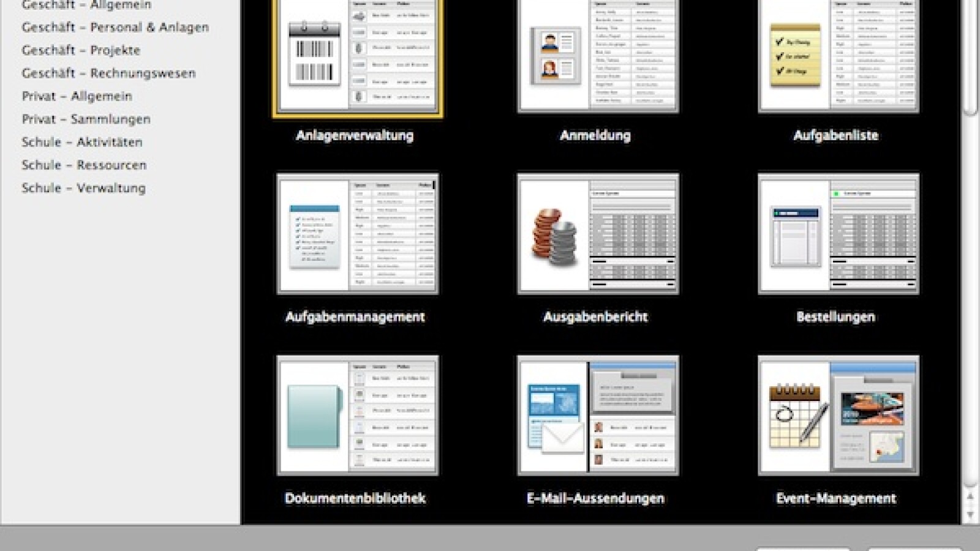This screenshot has height=551, width=980.
Task: Show Geschäft – Rechnungswesen templates
Action: coord(108,73)
